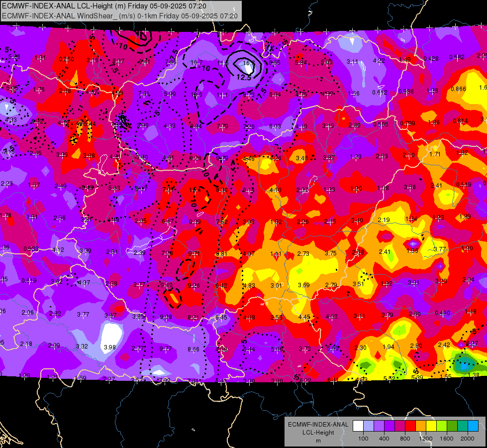The width and height of the screenshot is (487, 448).
Task: Click the lime green legend swatch
Action: (x=442, y=426)
